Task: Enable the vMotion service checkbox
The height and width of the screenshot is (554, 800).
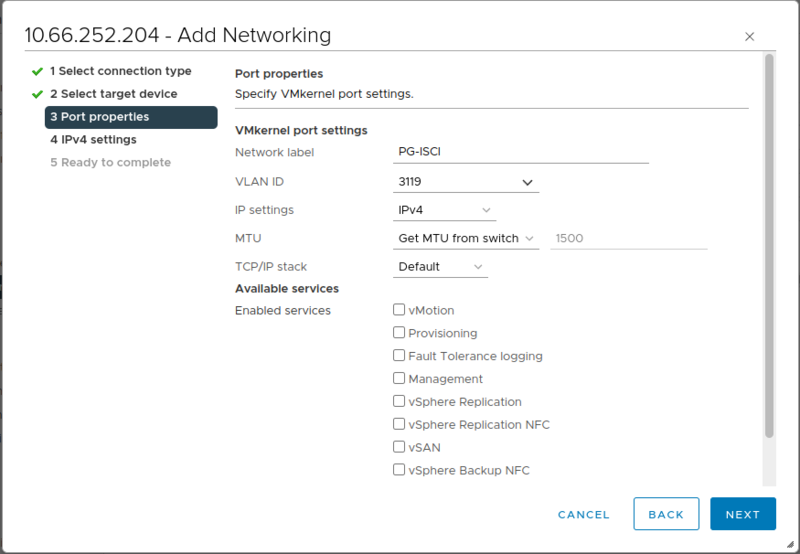Action: (399, 310)
